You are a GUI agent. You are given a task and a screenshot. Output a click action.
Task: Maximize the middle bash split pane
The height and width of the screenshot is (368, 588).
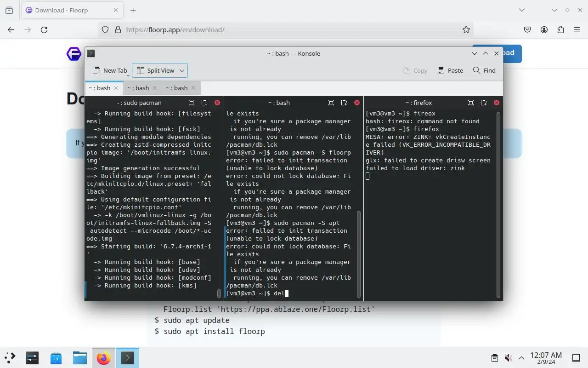pos(331,103)
